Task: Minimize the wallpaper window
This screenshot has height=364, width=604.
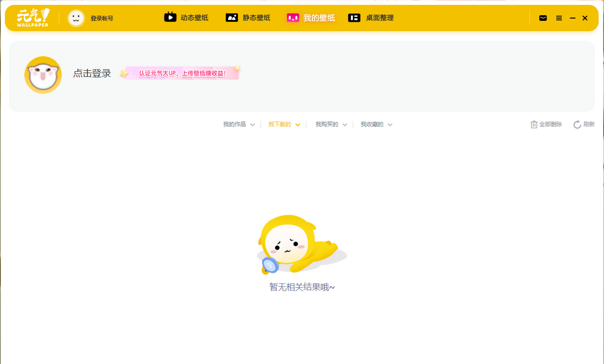Action: tap(572, 18)
